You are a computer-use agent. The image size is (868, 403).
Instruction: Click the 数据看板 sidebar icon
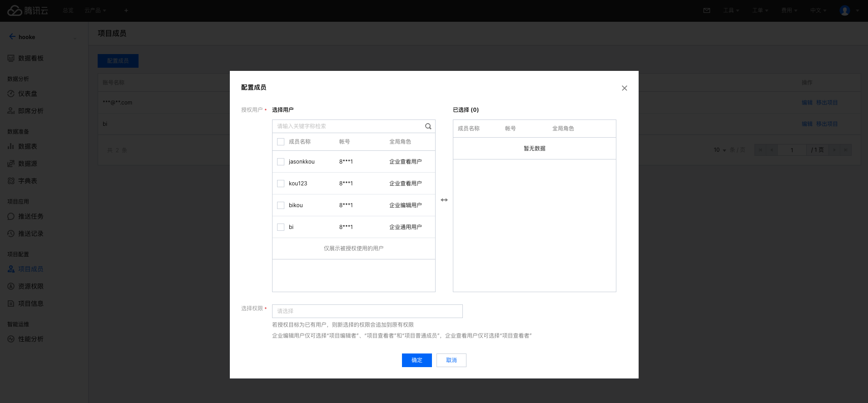[11, 58]
